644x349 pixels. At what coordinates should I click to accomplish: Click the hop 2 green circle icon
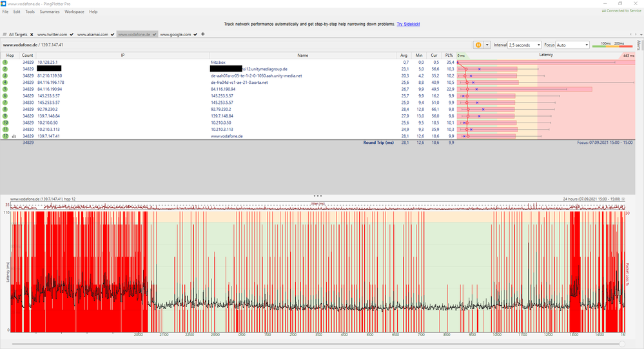[5, 69]
